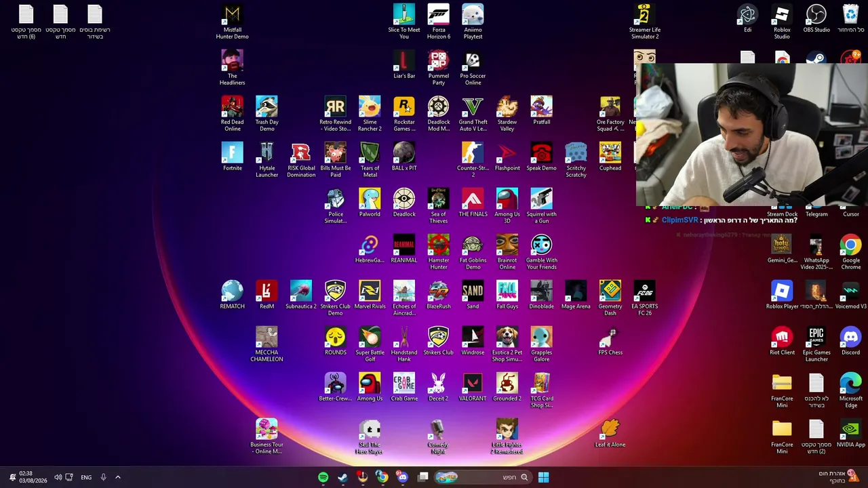This screenshot has height=488, width=868.
Task: Focus the taskbar search box
Action: click(x=481, y=477)
